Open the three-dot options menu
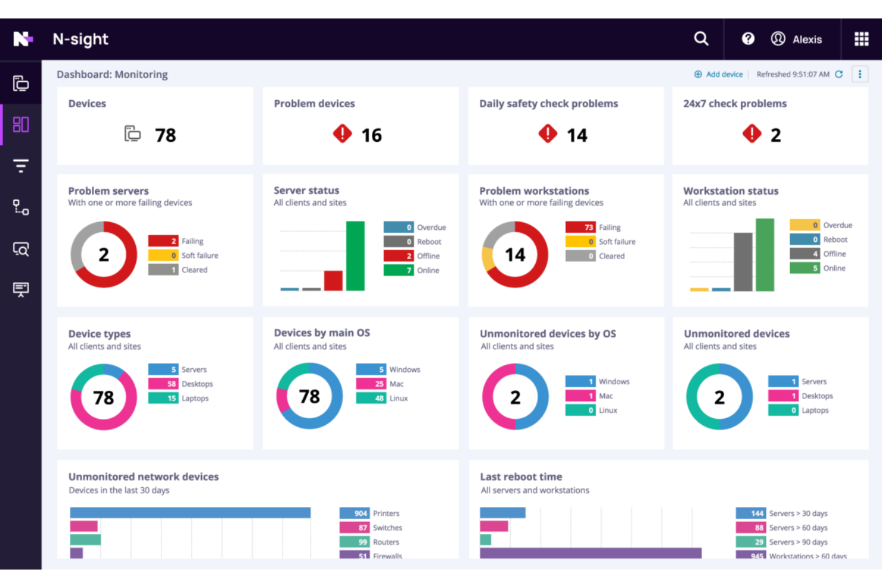This screenshot has width=882, height=588. pos(860,74)
